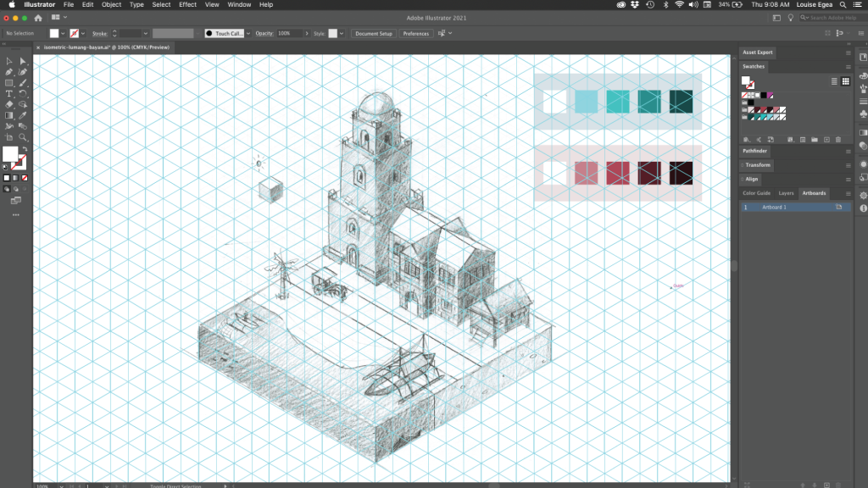The image size is (868, 488).
Task: Switch Swatches panel to list view
Action: (x=834, y=81)
